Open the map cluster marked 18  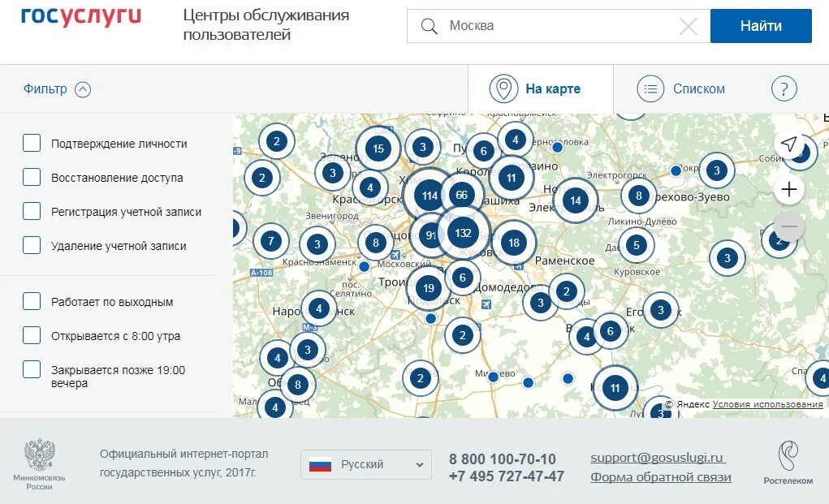(514, 243)
